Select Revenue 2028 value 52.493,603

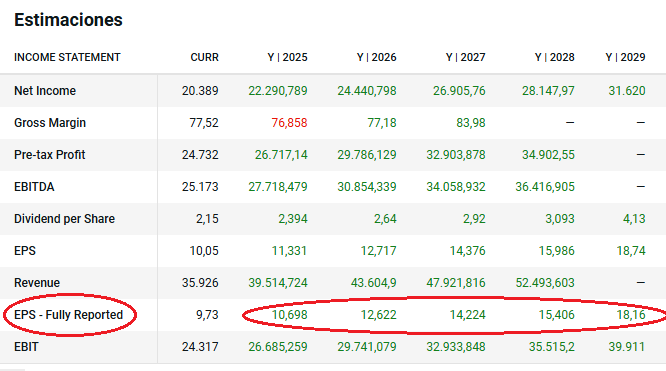coord(545,283)
